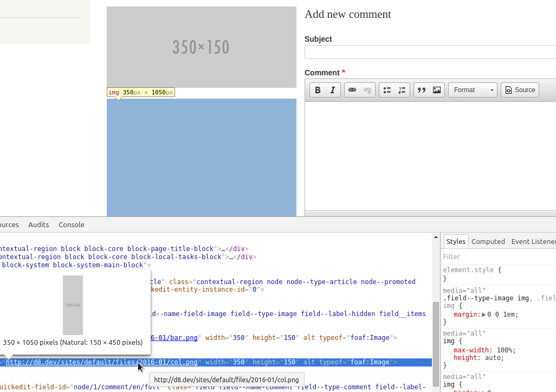Open the col.png image URL link

tap(101, 362)
